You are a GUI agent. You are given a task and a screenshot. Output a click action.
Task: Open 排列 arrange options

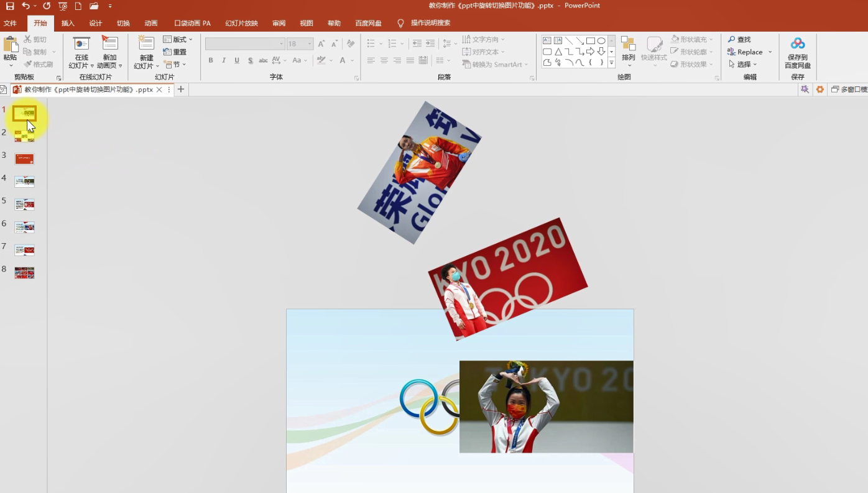(629, 52)
